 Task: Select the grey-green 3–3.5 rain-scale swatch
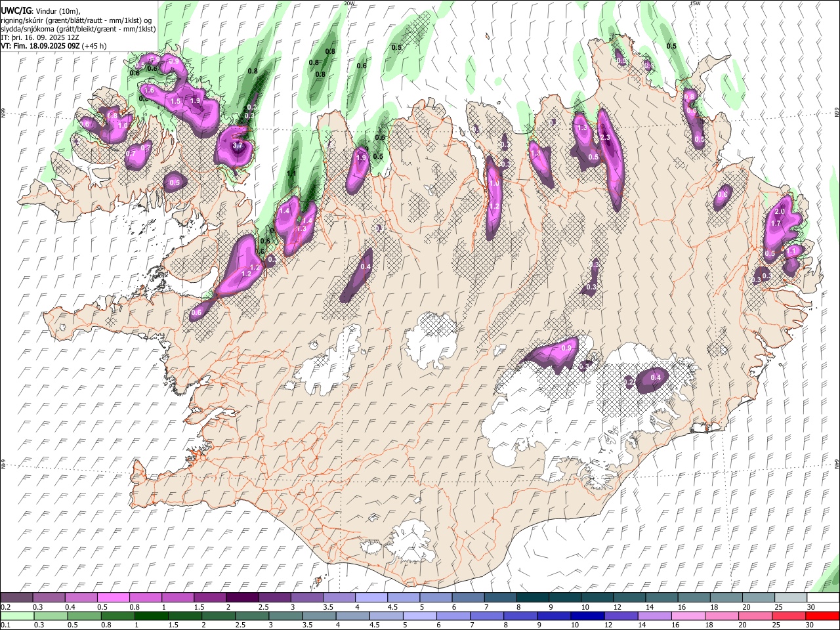[x=285, y=616]
